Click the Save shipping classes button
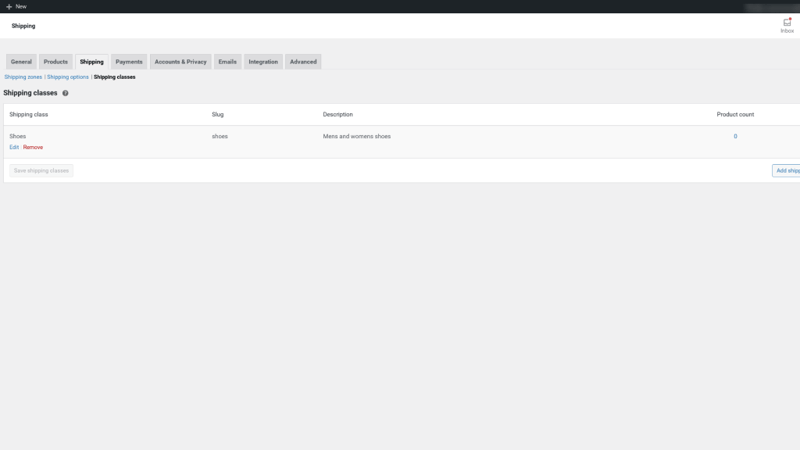Image resolution: width=800 pixels, height=450 pixels. tap(41, 170)
